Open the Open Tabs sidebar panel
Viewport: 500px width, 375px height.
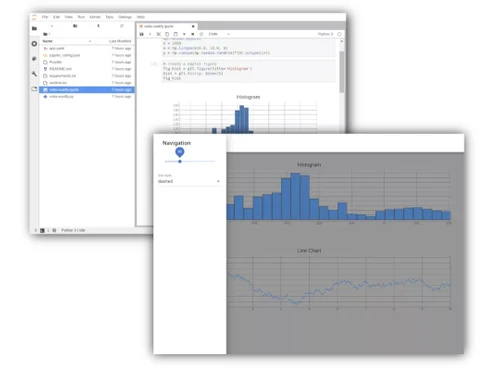(x=34, y=89)
